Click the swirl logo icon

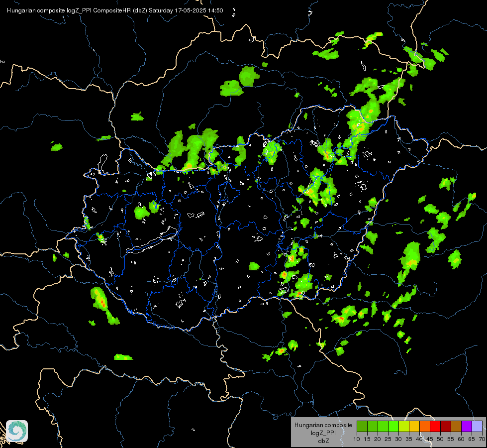coord(17,431)
